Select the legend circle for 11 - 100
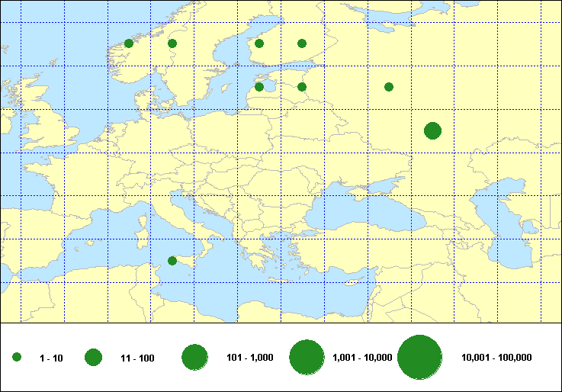 [94, 358]
